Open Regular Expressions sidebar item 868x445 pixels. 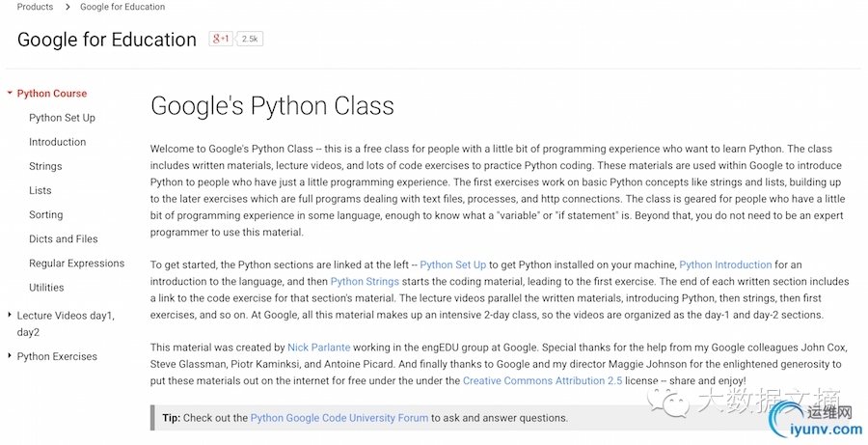tap(76, 264)
